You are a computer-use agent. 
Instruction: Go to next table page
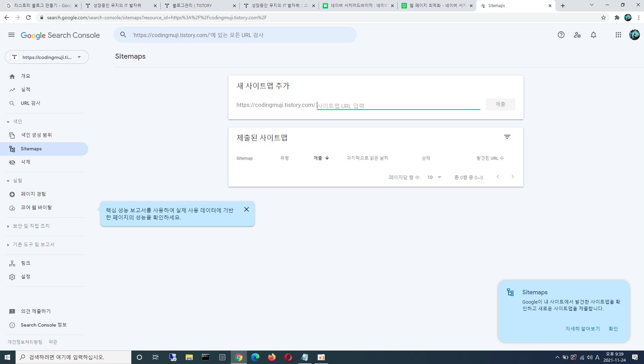tap(513, 177)
